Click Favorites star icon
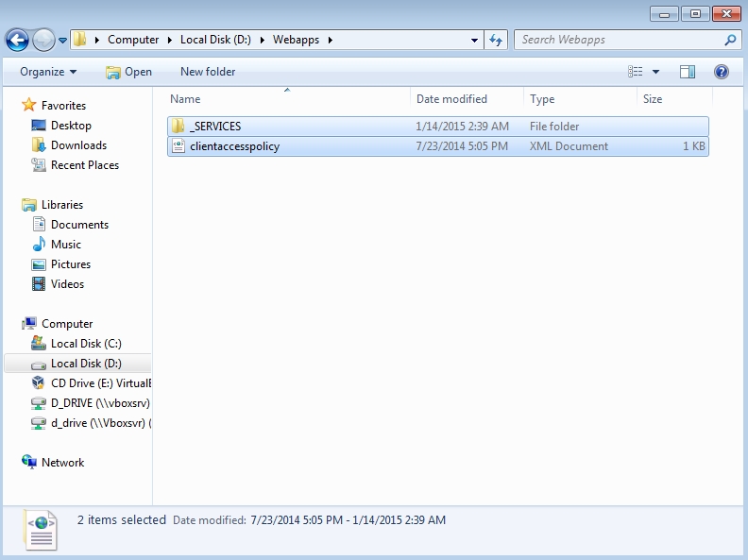 (x=29, y=105)
